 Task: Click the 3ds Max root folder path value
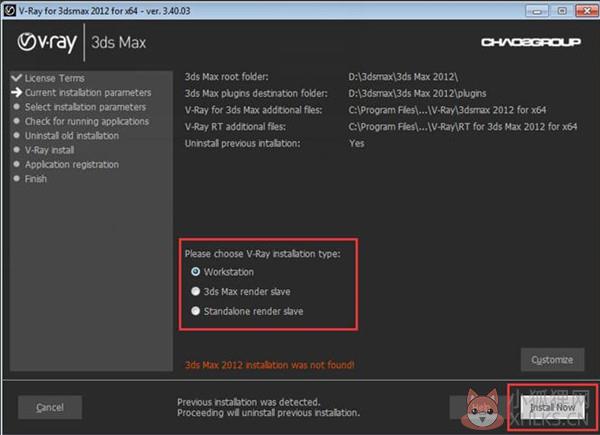[x=403, y=77]
